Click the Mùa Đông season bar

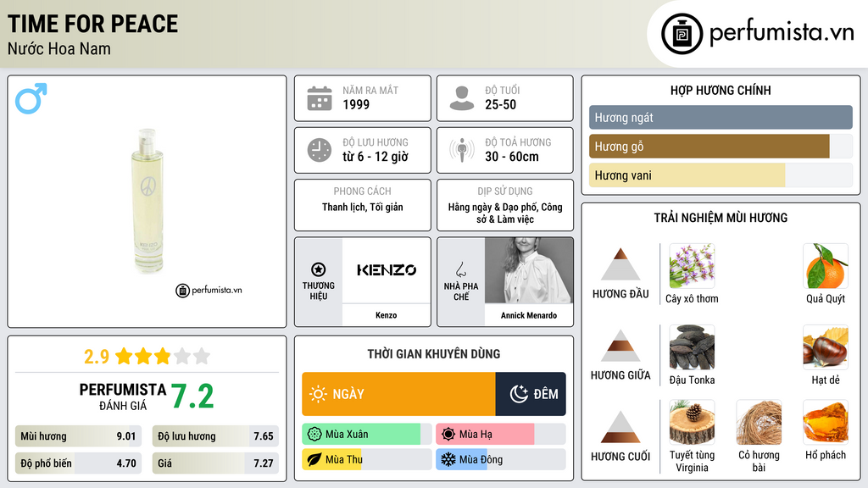tap(500, 459)
